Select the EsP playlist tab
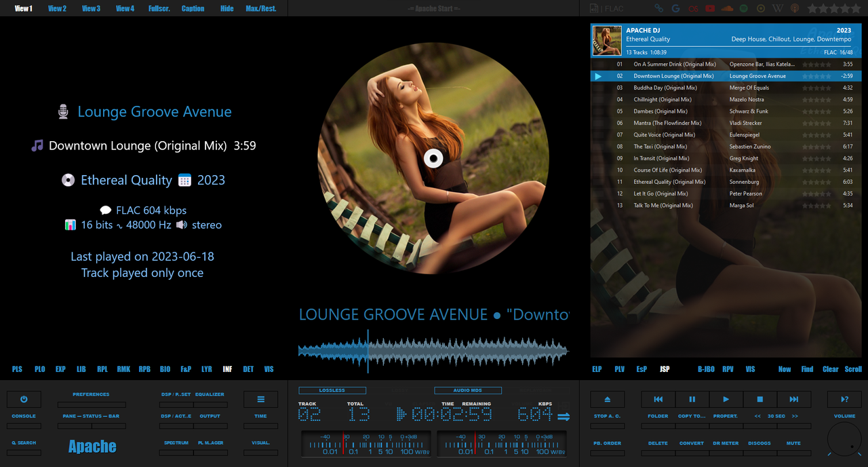 642,369
